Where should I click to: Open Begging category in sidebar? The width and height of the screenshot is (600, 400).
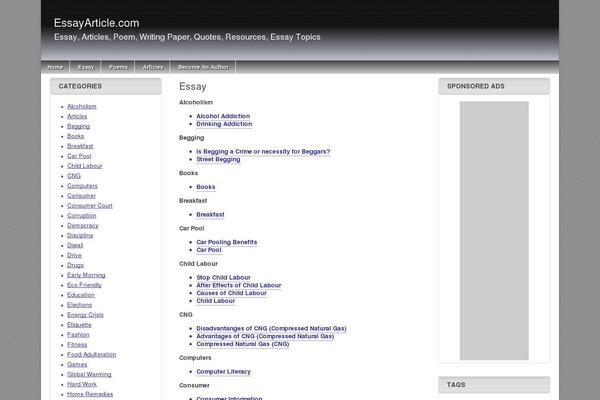point(78,126)
